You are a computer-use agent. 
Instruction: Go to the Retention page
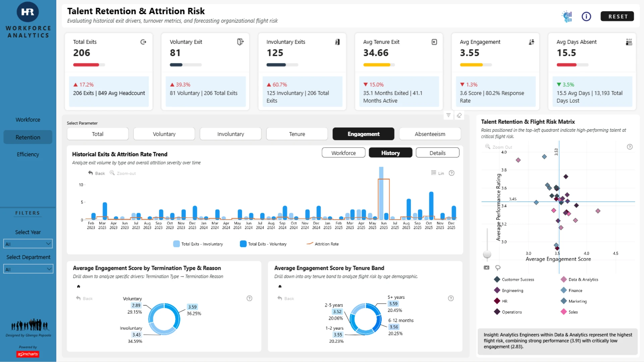pos(28,137)
